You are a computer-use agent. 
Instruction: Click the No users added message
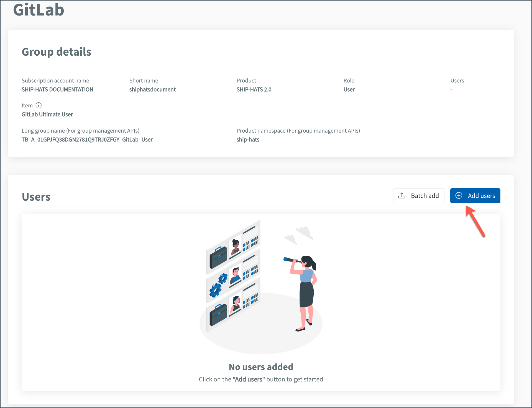coord(261,367)
